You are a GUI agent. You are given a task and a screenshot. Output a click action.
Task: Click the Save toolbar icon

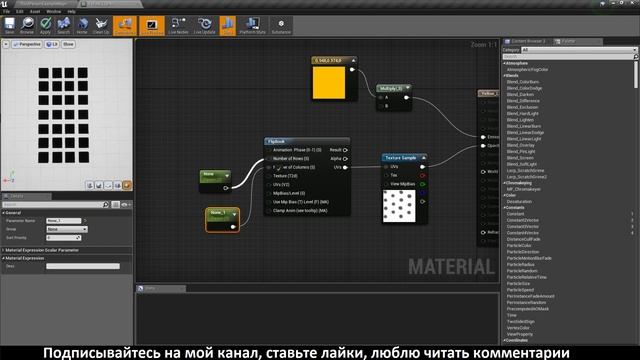point(9,25)
